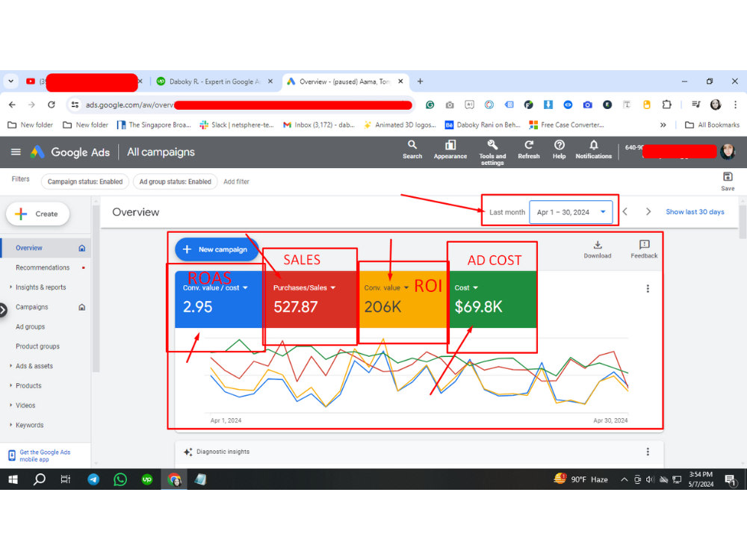Open Tools and settings
Image resolution: width=747 pixels, height=560 pixels.
pyautogui.click(x=492, y=152)
